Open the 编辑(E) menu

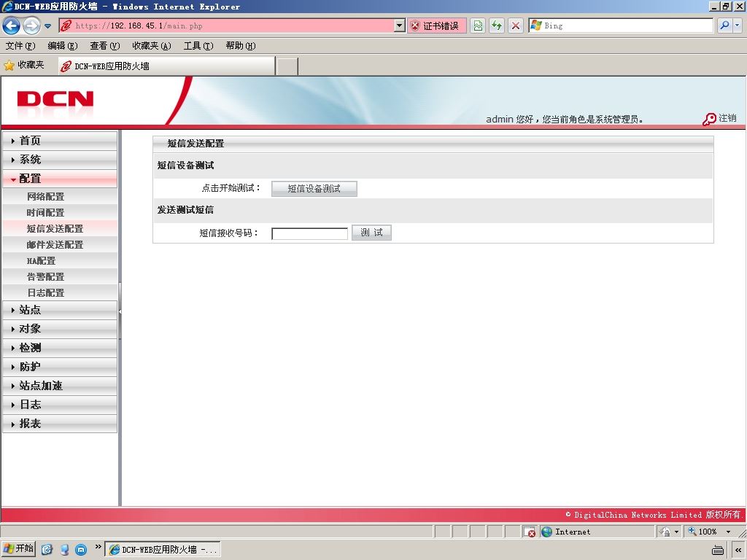[63, 46]
